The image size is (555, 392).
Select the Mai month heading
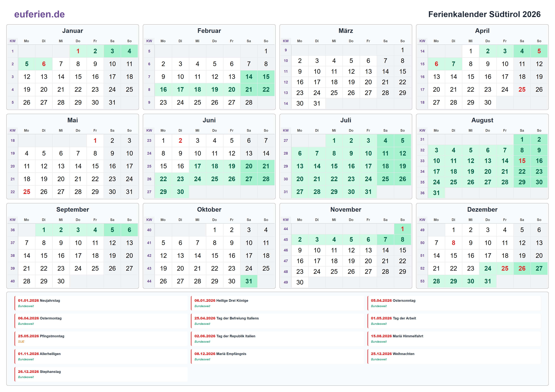[x=72, y=120]
